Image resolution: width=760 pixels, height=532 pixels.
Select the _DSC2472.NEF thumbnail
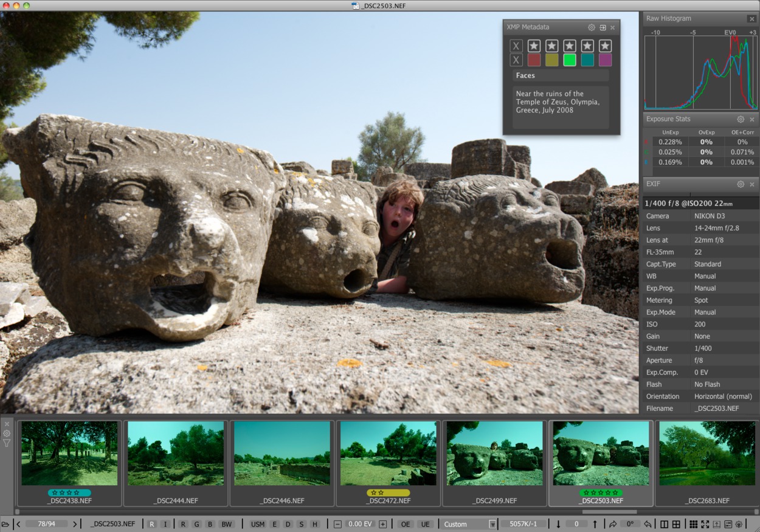coord(389,463)
